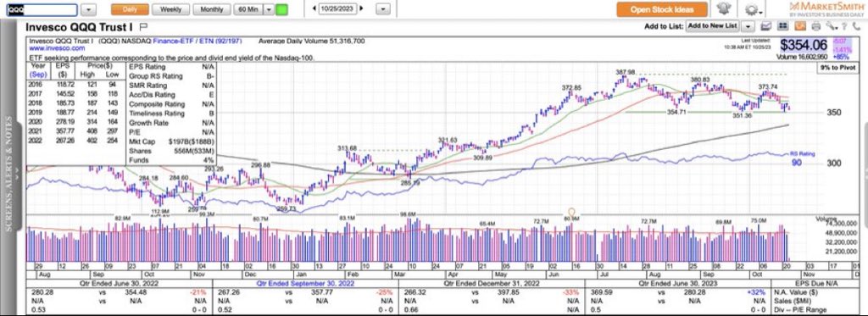This screenshot has height=316, width=868.
Task: Click the phone contact icon
Action: (856, 26)
